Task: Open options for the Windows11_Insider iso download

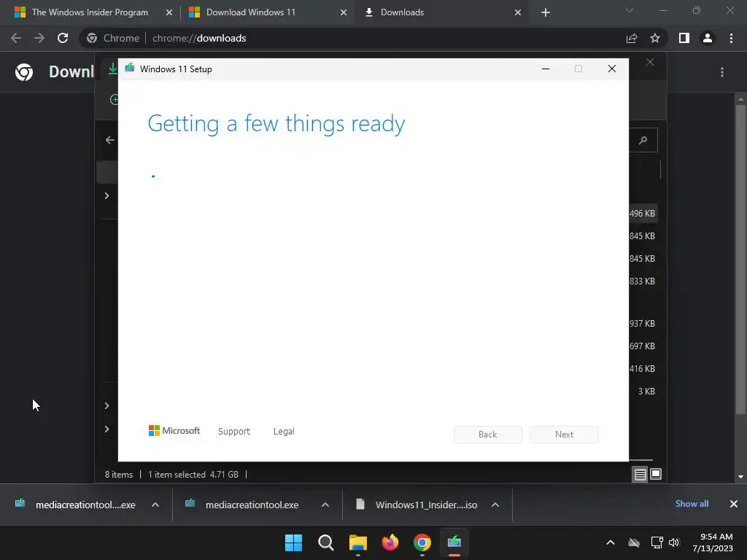Action: (495, 505)
